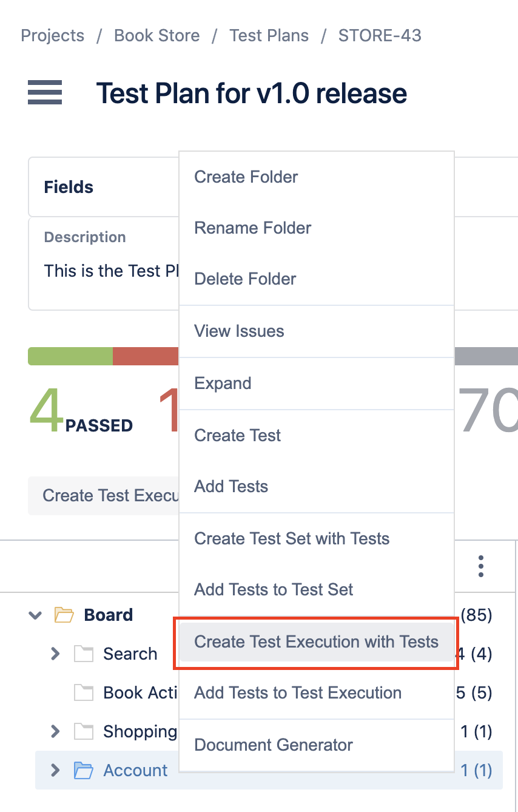The width and height of the screenshot is (518, 812).
Task: Choose Rename Folder menu entry
Action: pyautogui.click(x=316, y=228)
